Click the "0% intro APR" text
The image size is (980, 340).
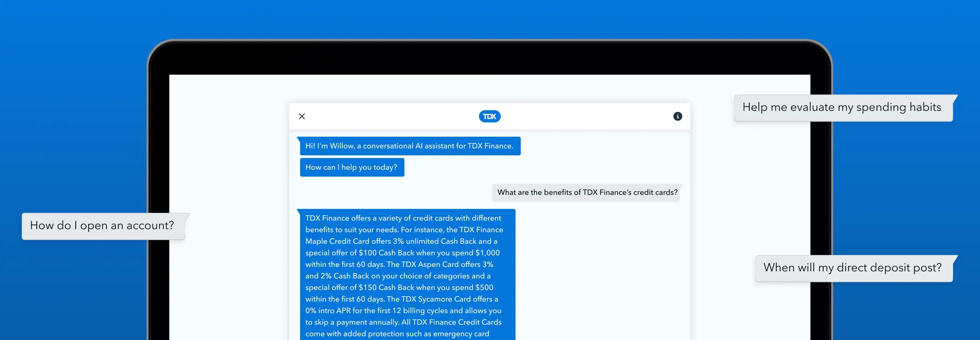tap(328, 311)
